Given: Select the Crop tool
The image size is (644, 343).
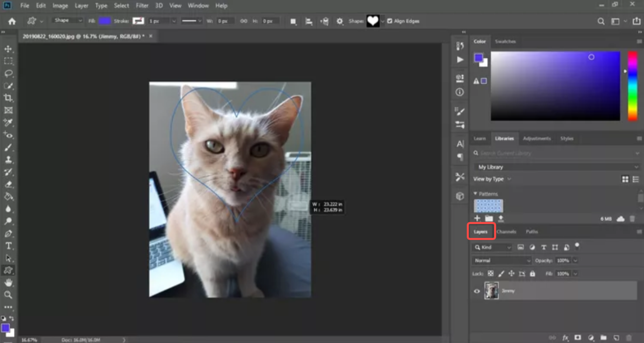Looking at the screenshot, I should [x=8, y=98].
